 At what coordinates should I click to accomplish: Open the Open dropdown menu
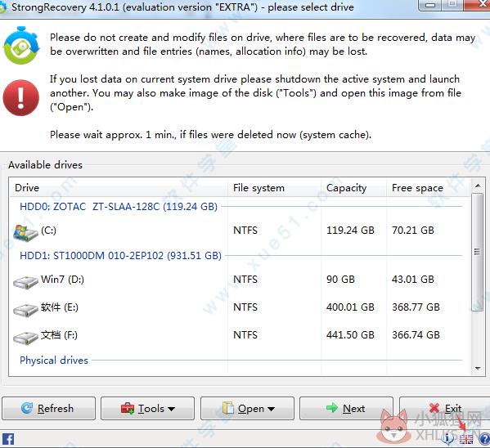pyautogui.click(x=247, y=408)
